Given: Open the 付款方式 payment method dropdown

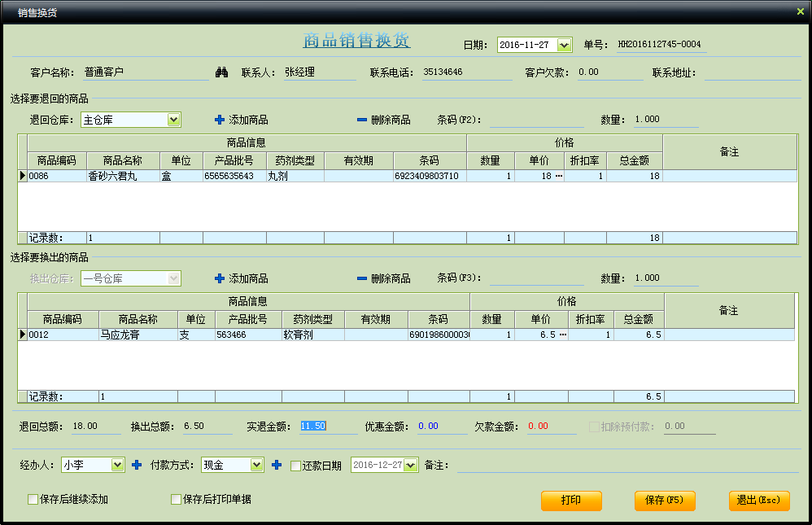Looking at the screenshot, I should (x=256, y=465).
